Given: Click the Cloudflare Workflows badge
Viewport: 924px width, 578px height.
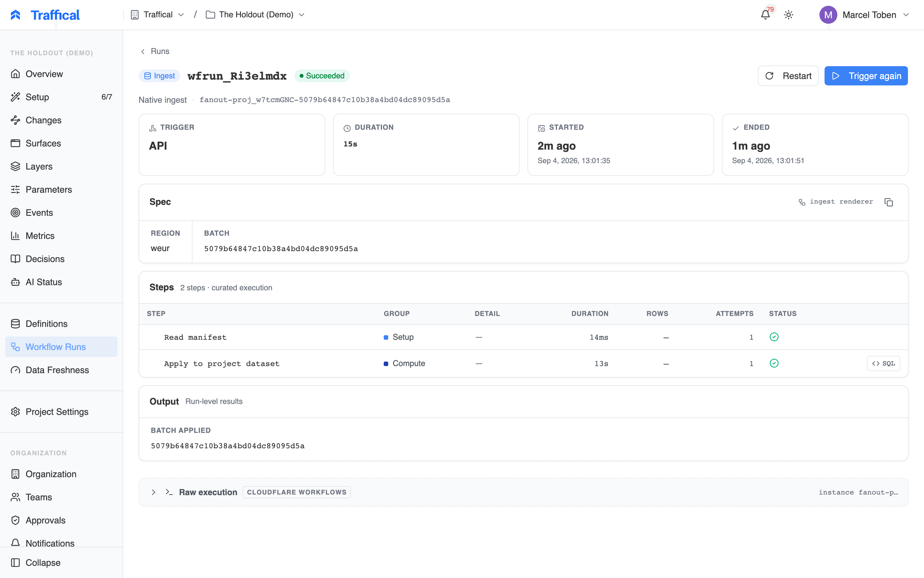Looking at the screenshot, I should (x=297, y=492).
